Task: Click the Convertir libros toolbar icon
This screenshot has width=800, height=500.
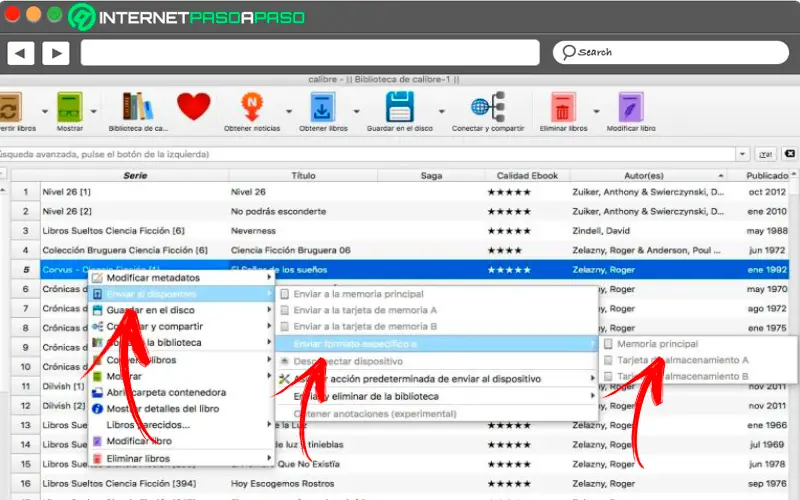Action: point(10,107)
